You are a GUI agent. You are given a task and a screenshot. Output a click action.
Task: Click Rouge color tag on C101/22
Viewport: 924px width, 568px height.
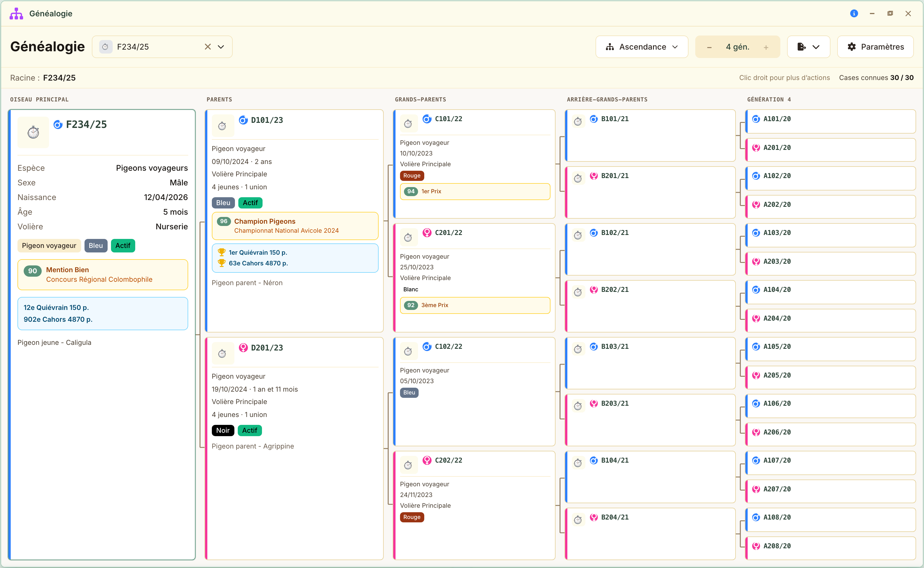pos(412,176)
